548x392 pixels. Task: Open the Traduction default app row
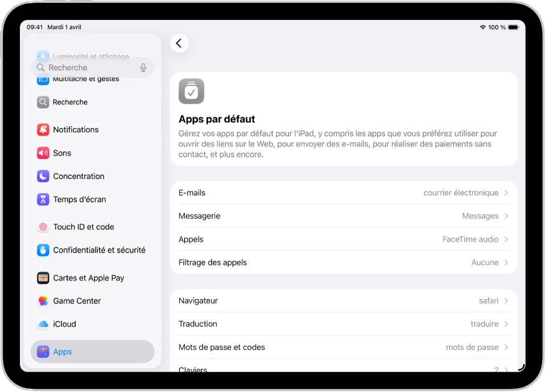pyautogui.click(x=343, y=324)
